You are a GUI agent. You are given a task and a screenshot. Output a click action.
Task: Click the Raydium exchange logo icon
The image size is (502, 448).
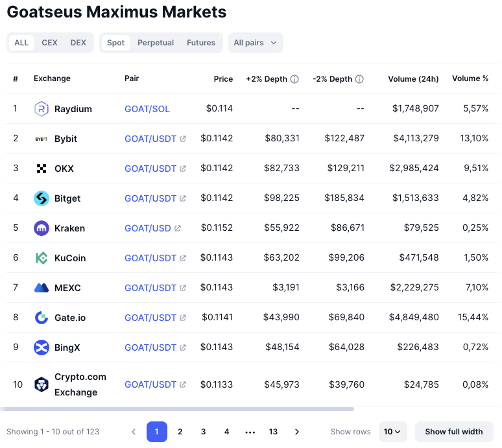pyautogui.click(x=42, y=109)
